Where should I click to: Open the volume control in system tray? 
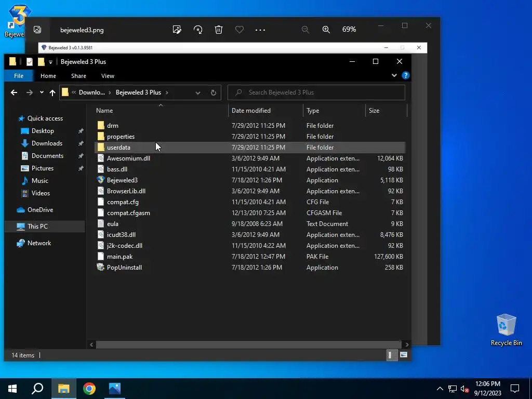point(464,389)
